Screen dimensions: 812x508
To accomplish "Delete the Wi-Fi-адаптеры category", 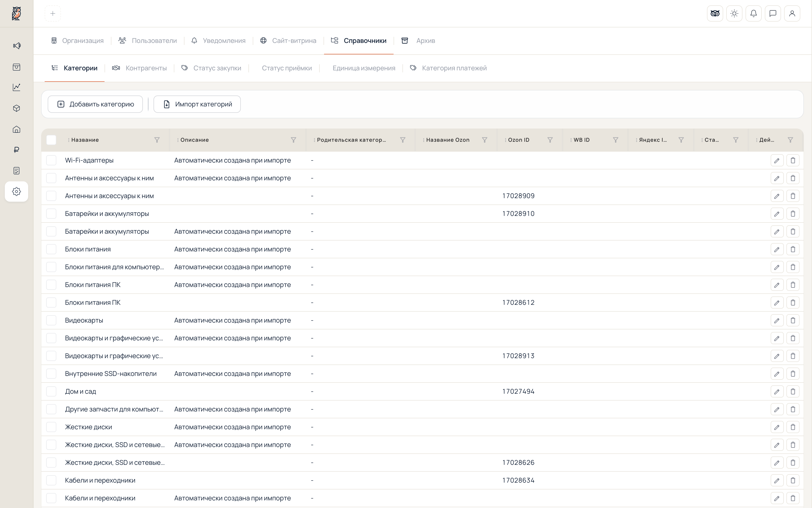I will tap(793, 160).
